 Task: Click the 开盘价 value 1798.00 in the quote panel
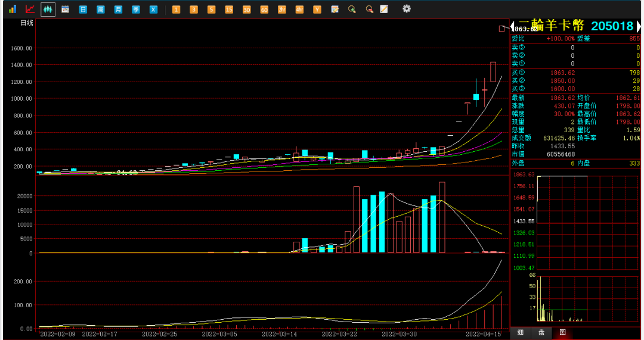628,105
